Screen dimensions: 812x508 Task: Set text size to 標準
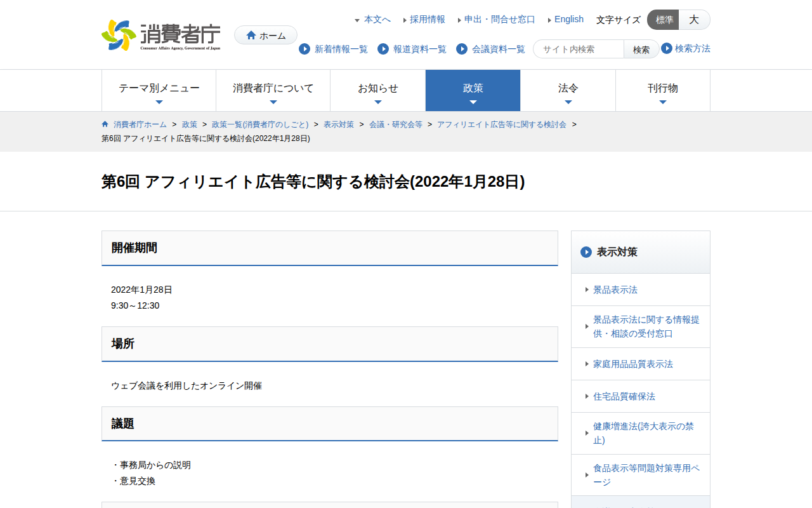click(x=664, y=20)
